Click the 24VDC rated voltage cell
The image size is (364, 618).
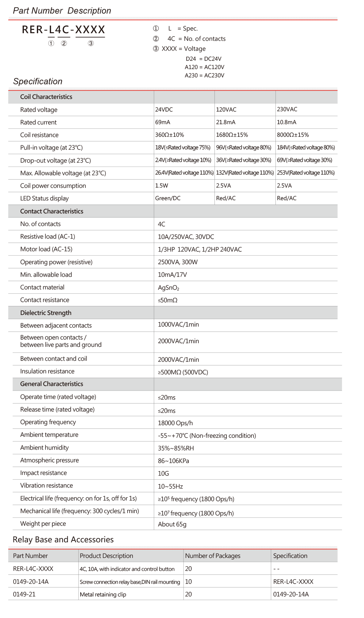click(164, 110)
